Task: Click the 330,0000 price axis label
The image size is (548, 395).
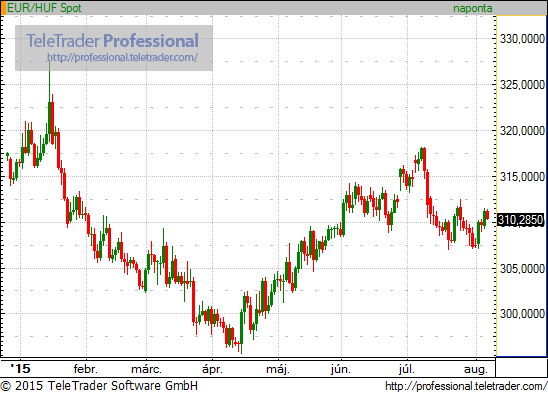Action: click(522, 39)
